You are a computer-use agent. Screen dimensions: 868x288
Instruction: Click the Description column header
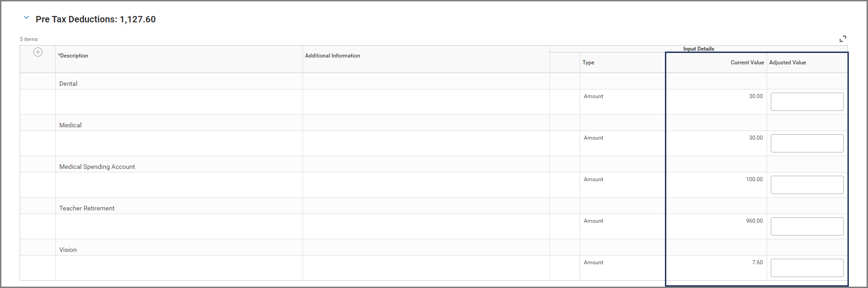pos(73,56)
